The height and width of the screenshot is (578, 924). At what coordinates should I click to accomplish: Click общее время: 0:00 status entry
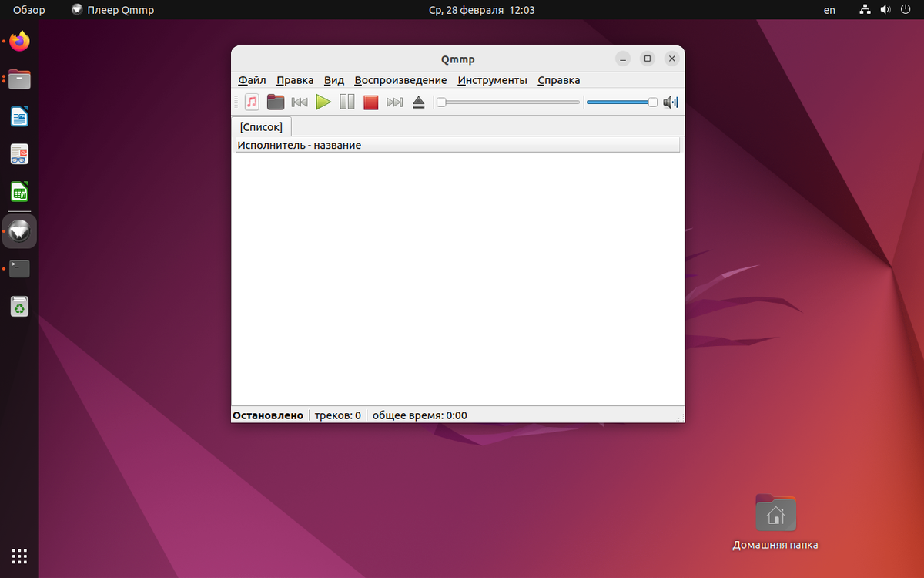[420, 415]
